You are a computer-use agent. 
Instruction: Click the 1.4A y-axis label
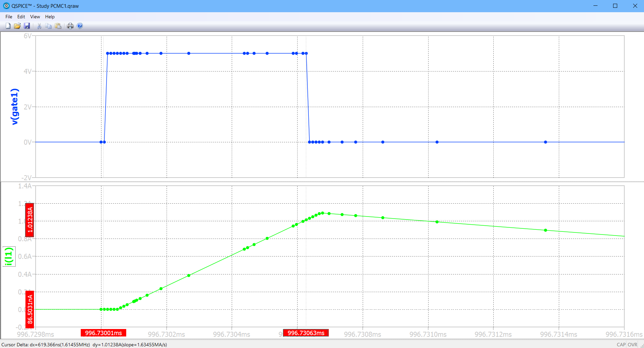click(x=25, y=186)
